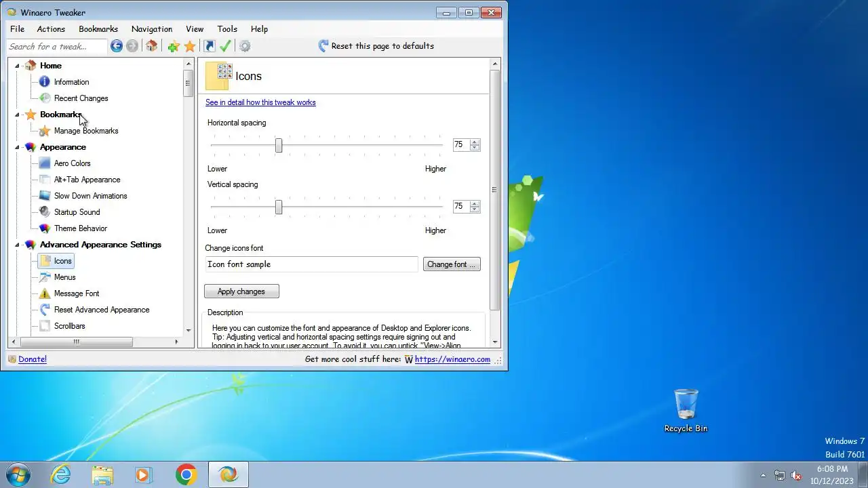Click the Change font button
This screenshot has height=488, width=868.
point(452,264)
